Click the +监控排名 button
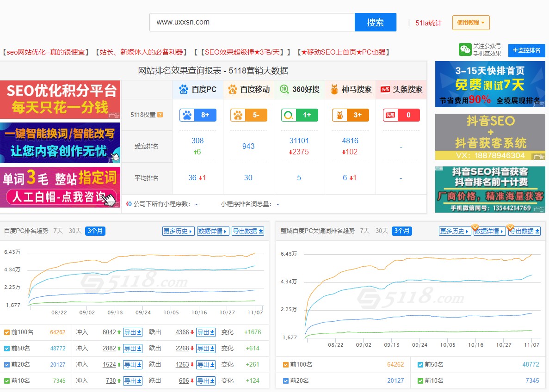This screenshot has width=549, height=392. tap(527, 50)
